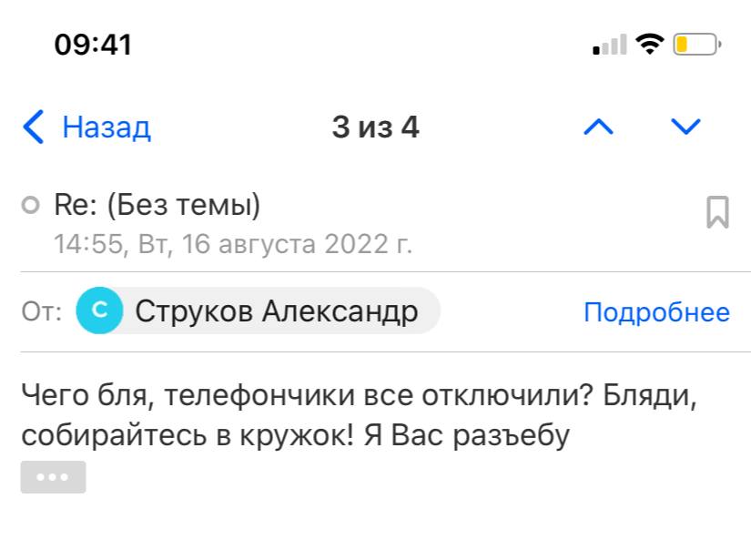Toggle the unread dot beside subject
Viewport: 751px width, 560px height.
pyautogui.click(x=31, y=207)
